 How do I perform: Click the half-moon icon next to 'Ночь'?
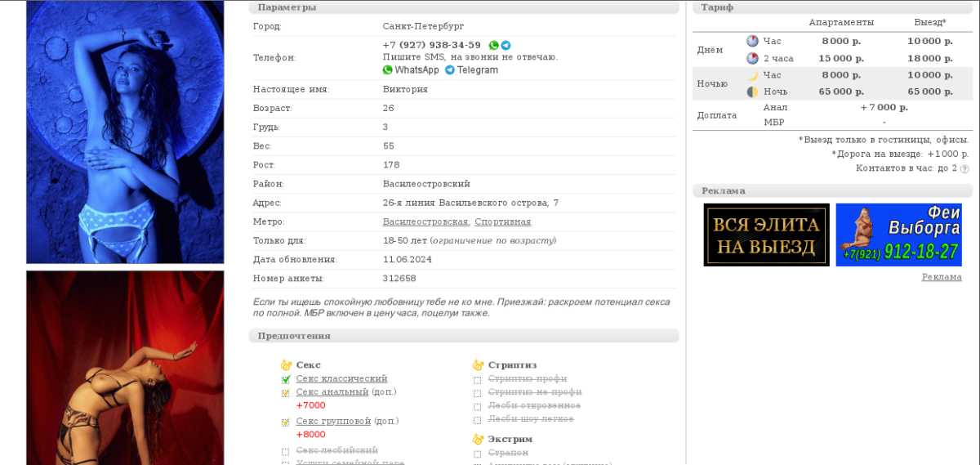click(x=752, y=92)
